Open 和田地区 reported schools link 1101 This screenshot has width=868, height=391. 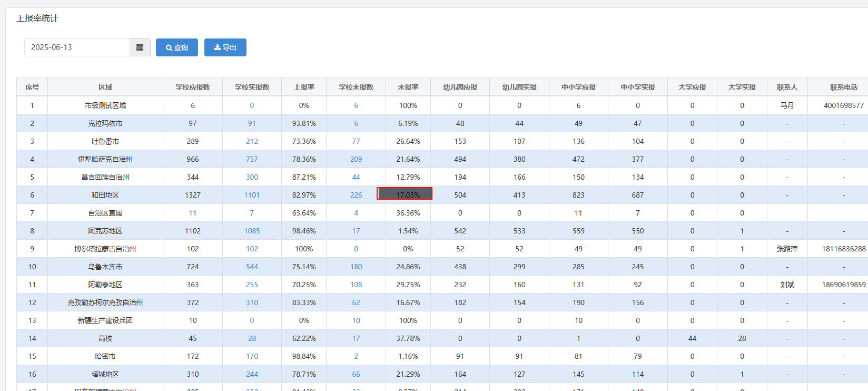(x=252, y=195)
